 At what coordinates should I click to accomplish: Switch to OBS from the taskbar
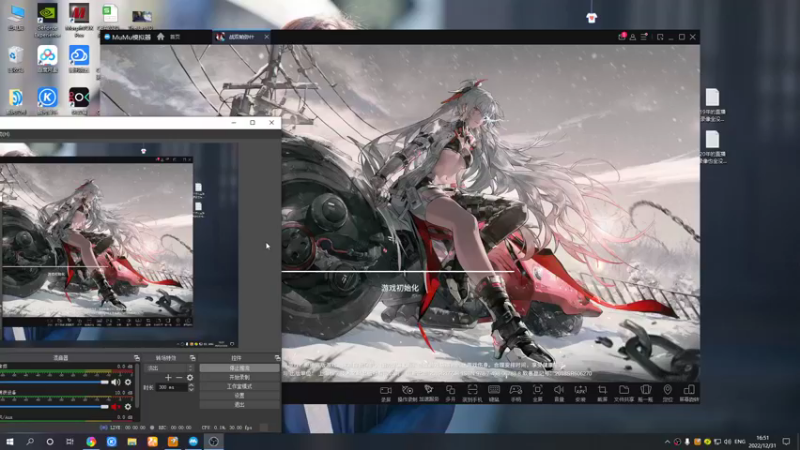[x=214, y=442]
